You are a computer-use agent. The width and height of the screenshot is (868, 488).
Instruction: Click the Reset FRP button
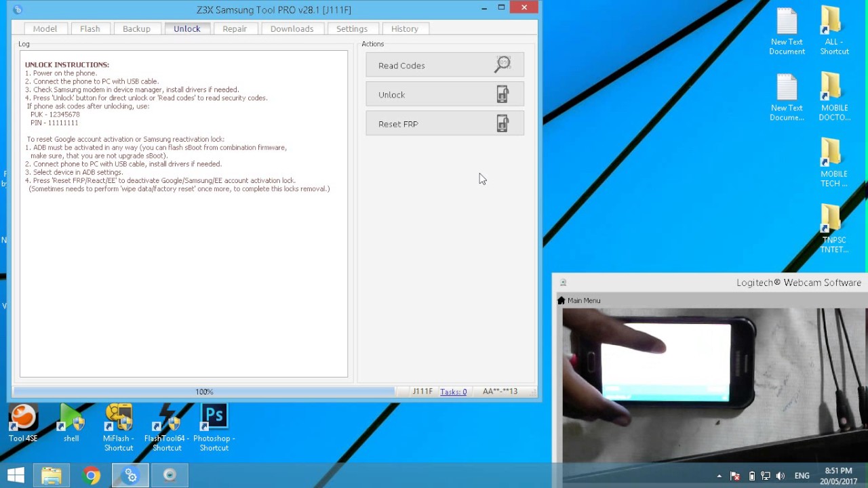(445, 123)
